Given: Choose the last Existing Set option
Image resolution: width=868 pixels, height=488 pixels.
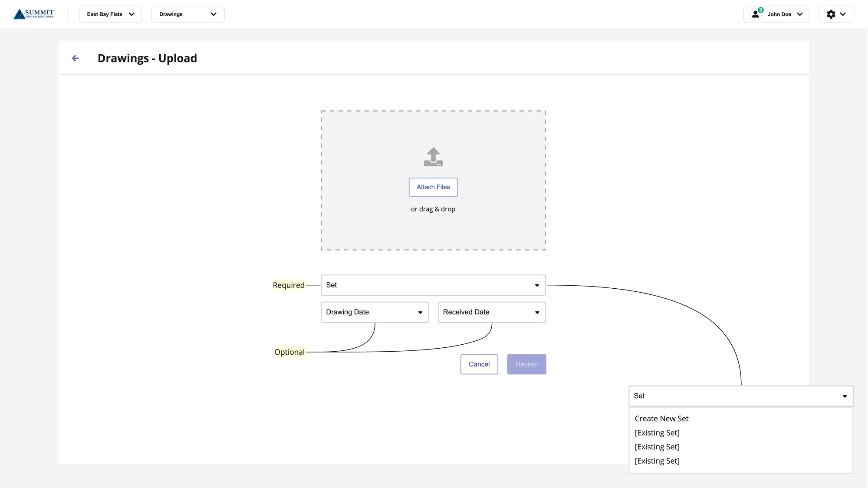Looking at the screenshot, I should point(657,461).
